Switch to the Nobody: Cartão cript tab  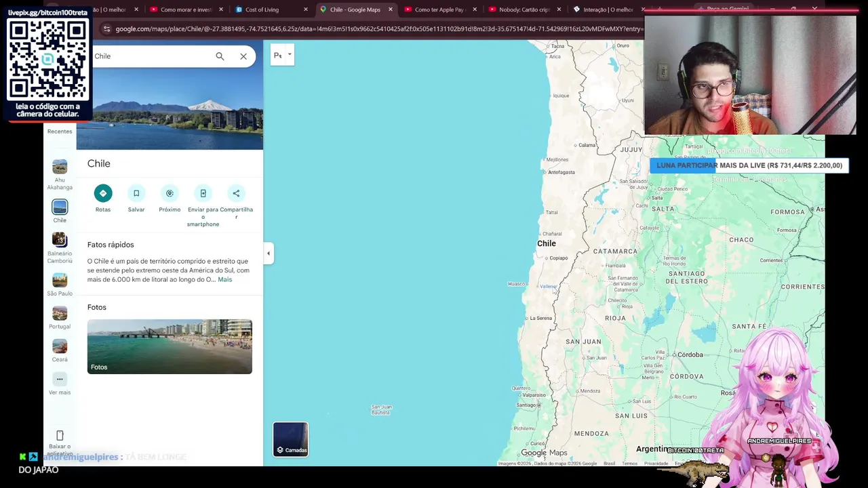pos(524,9)
